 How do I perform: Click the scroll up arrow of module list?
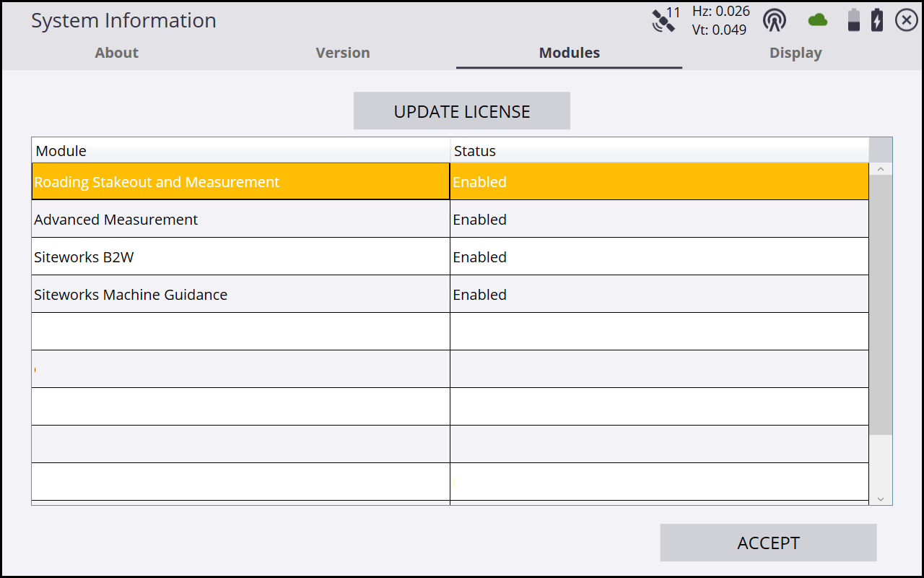(x=881, y=169)
